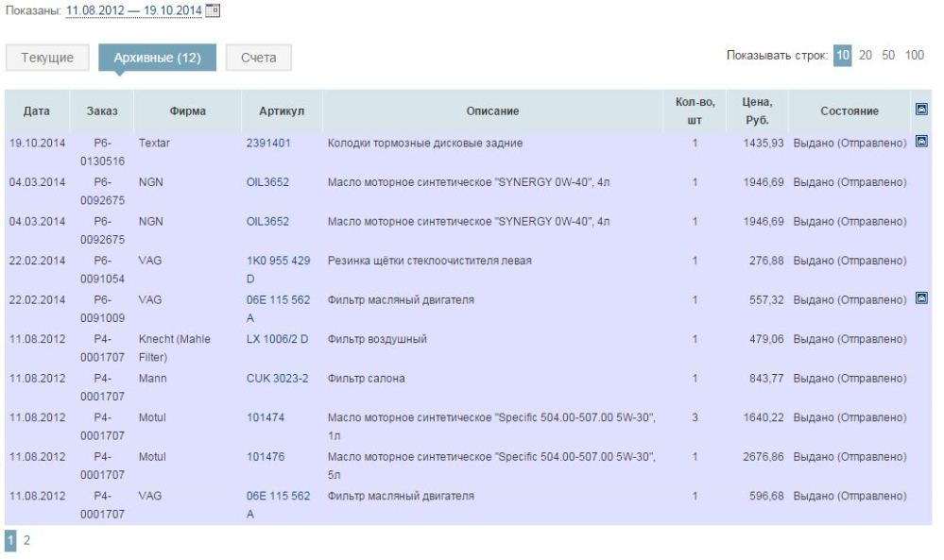This screenshot has width=944, height=560.
Task: Click the date range 11.08.2012 — 19.10.2014
Action: (x=133, y=11)
